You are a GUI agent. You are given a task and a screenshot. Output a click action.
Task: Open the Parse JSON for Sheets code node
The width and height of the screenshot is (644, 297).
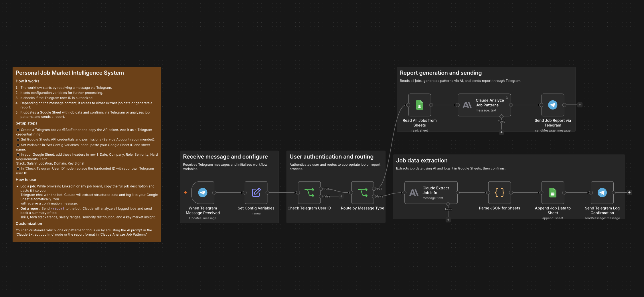(499, 192)
